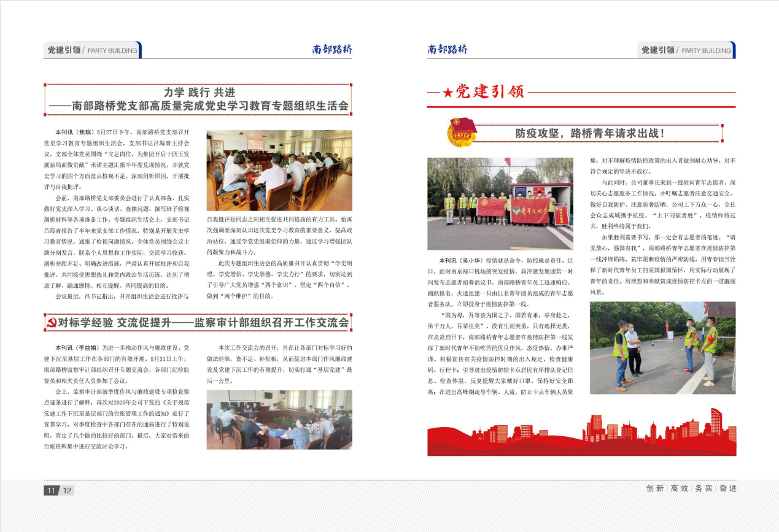Click the red calligraphy heading 党建引领
Image resolution: width=779 pixels, height=532 pixels.
pyautogui.click(x=490, y=92)
